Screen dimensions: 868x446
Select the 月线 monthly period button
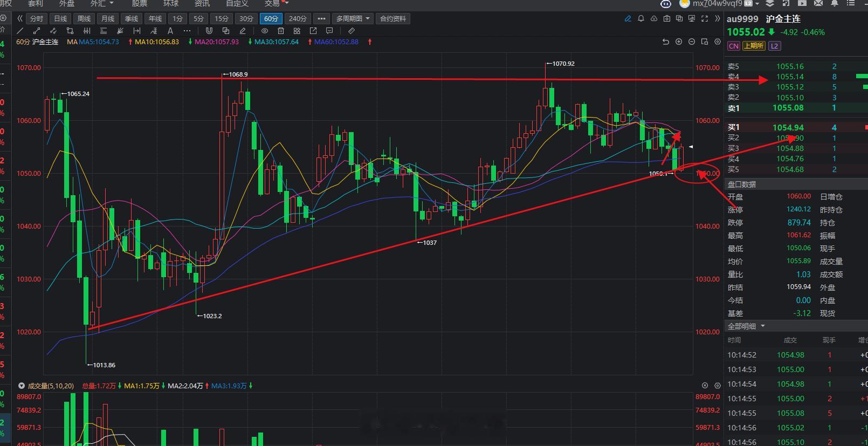(108, 18)
